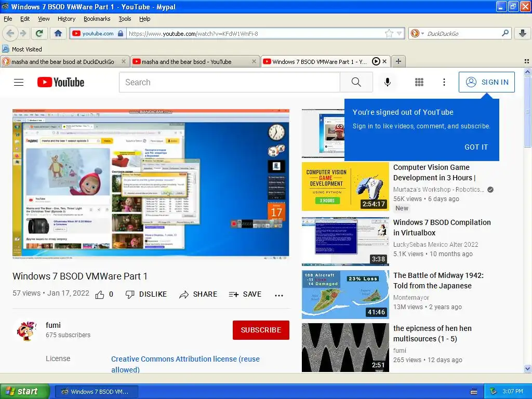This screenshot has height=399, width=532.
Task: Open The Battle of Midway 1942 thumbnail
Action: point(345,295)
